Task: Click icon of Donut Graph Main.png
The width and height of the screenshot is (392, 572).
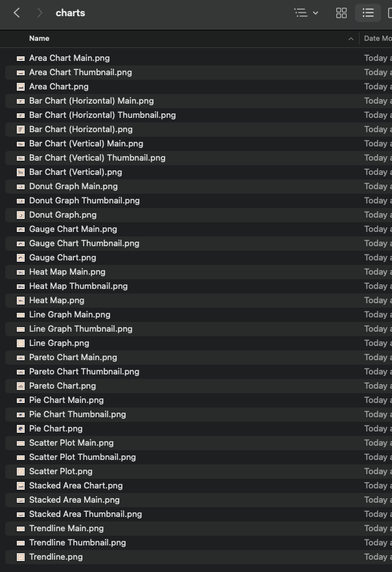Action: coord(21,187)
